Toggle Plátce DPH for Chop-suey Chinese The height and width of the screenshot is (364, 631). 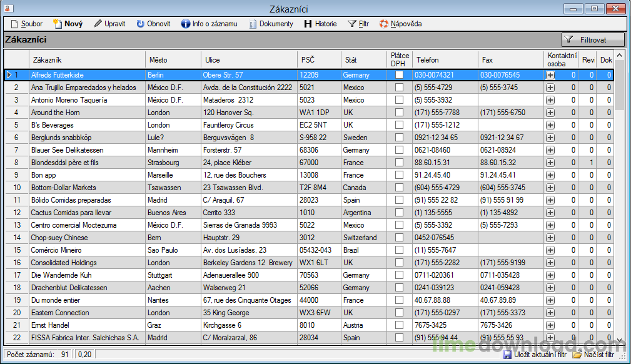(x=399, y=238)
